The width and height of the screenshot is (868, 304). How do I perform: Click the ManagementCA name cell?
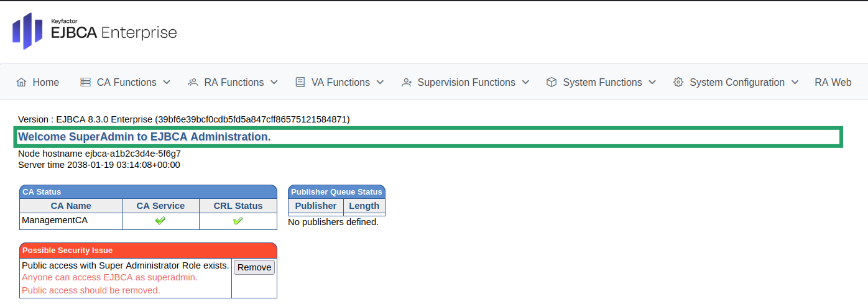(55, 220)
